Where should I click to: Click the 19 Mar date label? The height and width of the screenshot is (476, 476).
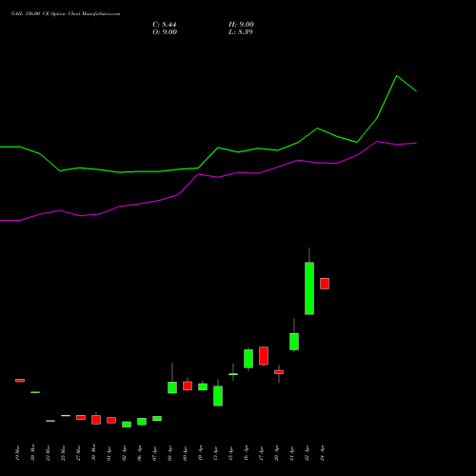[x=18, y=453]
